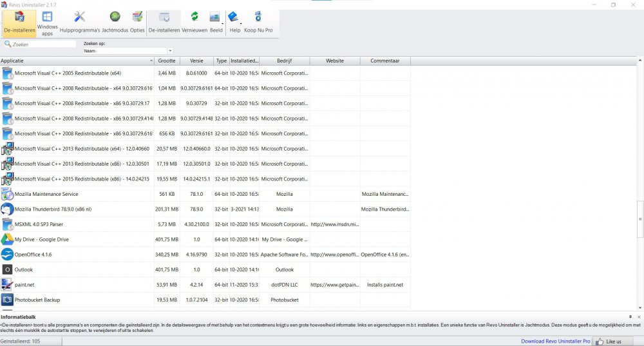
Task: Click in the Zoeken search field
Action: pyautogui.click(x=43, y=44)
